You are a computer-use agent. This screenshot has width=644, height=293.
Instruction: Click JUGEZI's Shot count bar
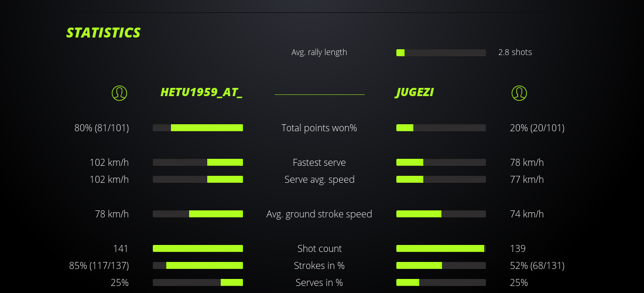441,248
